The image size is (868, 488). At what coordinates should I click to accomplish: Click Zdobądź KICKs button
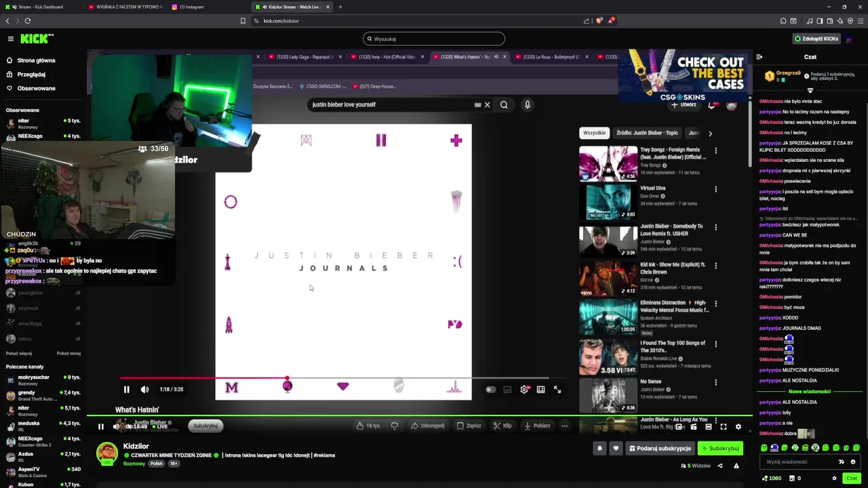coord(816,39)
